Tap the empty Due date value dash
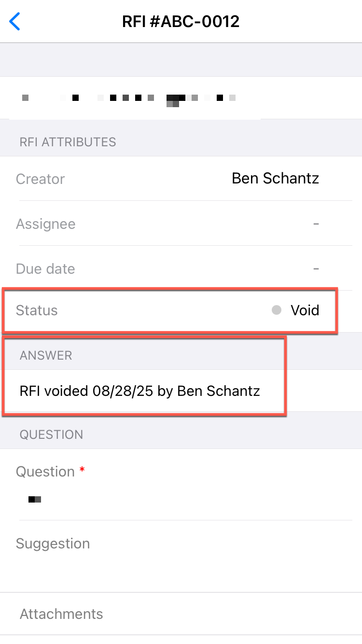Viewport: 362px width, 644px height. [316, 269]
